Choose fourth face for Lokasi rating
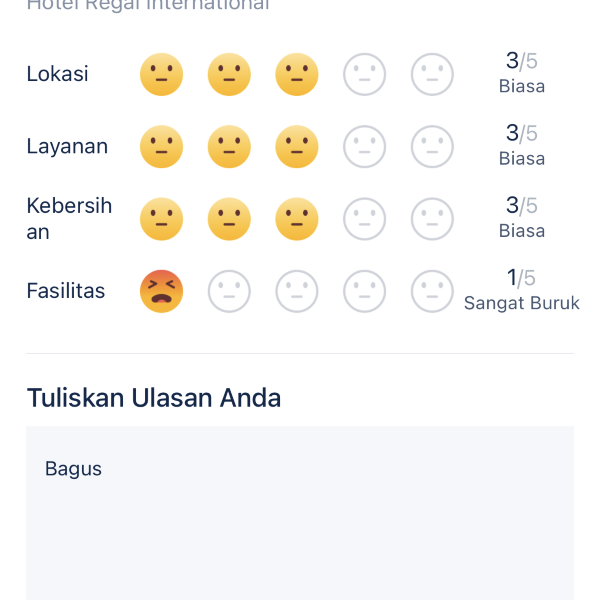Image resolution: width=600 pixels, height=600 pixels. [365, 74]
